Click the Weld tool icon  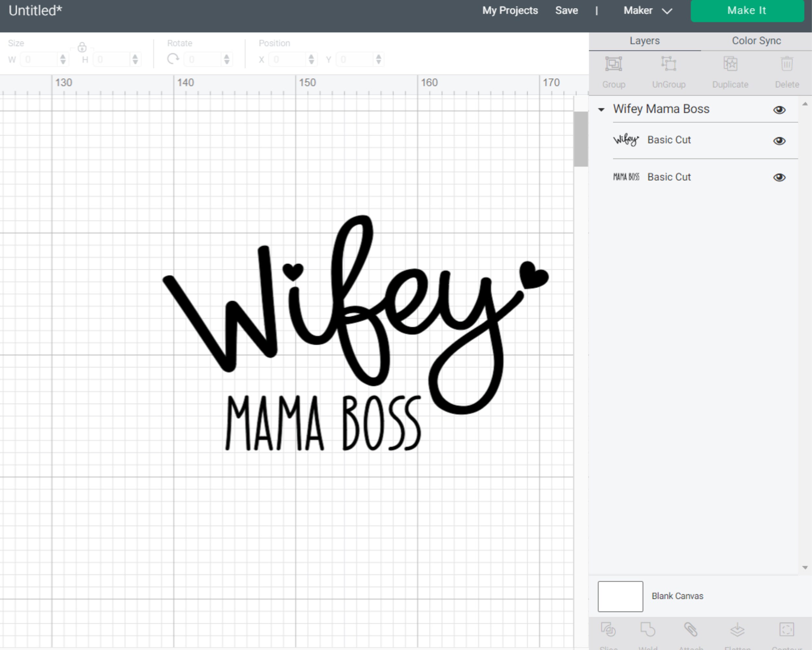click(x=648, y=629)
